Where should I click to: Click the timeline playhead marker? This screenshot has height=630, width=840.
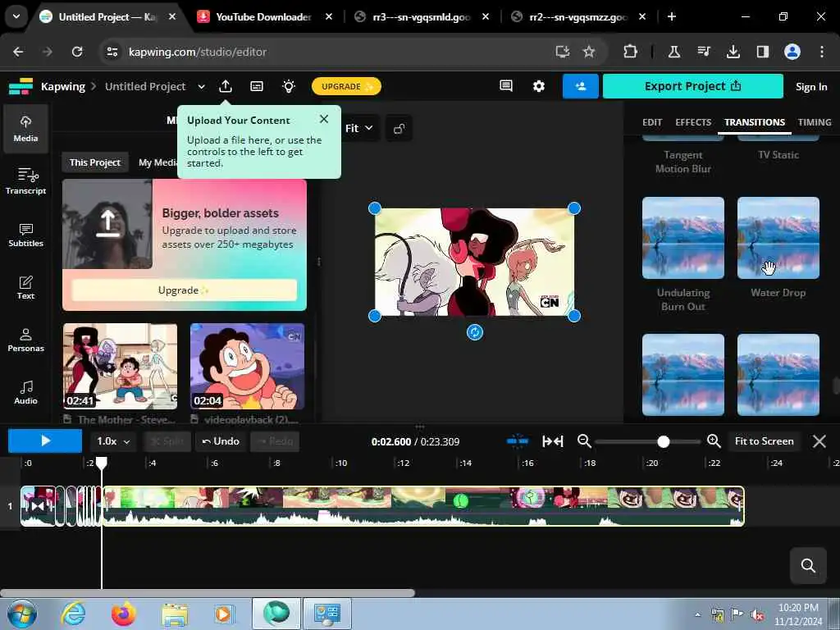coord(101,463)
